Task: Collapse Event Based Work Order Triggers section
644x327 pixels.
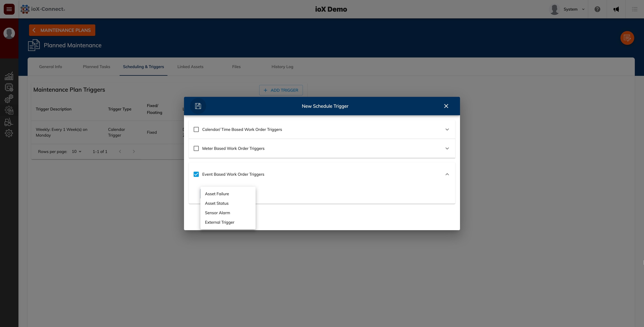Action: click(x=447, y=174)
